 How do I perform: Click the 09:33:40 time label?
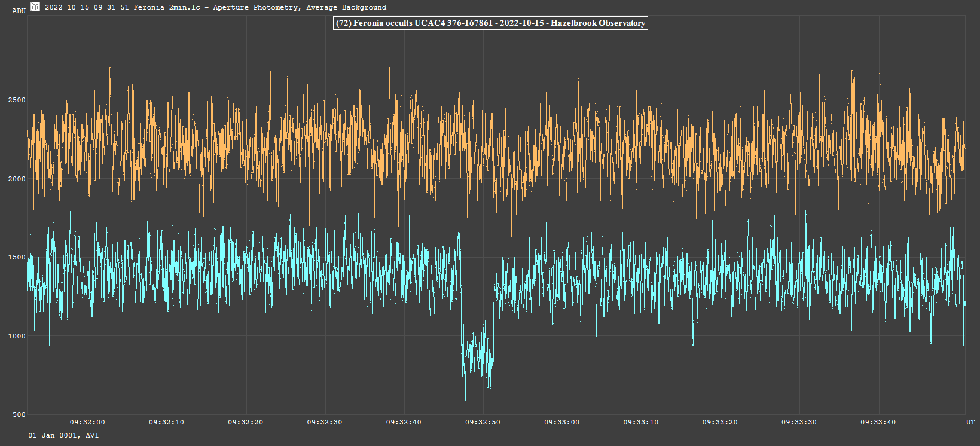tap(878, 422)
